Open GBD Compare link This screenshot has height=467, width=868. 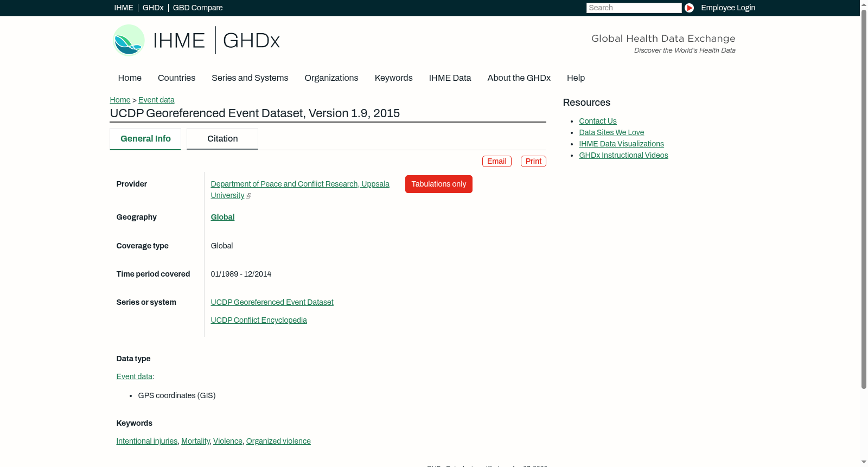pos(198,8)
